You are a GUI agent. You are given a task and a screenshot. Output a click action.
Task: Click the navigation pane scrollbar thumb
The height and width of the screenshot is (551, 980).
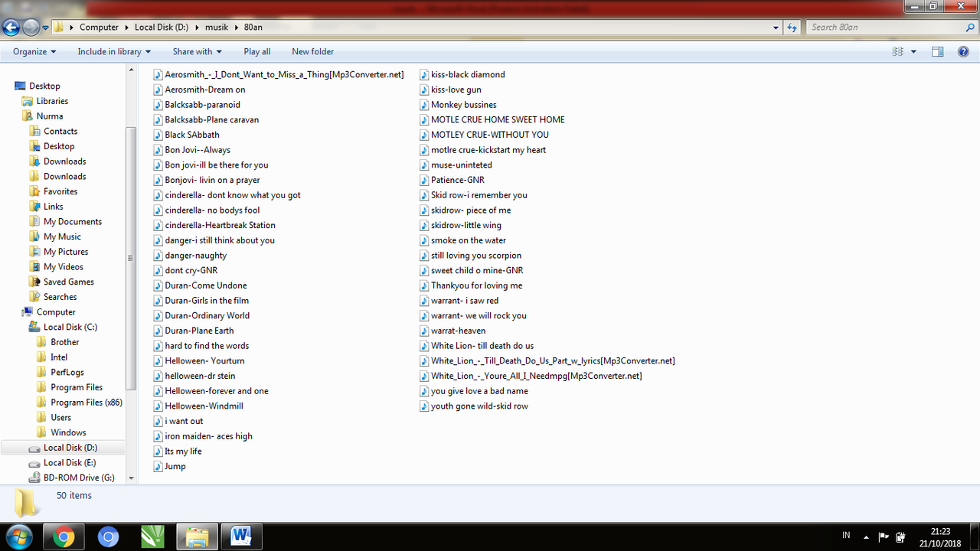pyautogui.click(x=131, y=259)
